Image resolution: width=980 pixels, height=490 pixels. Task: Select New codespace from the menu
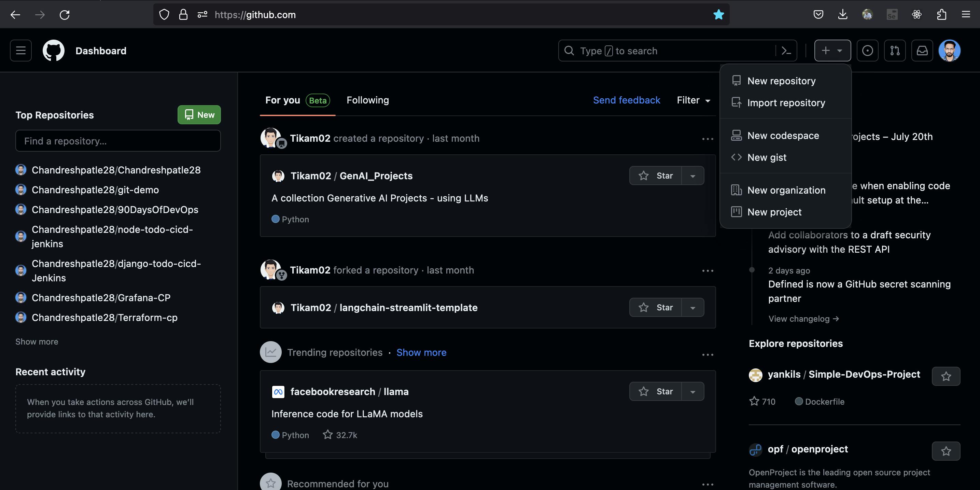pyautogui.click(x=785, y=136)
